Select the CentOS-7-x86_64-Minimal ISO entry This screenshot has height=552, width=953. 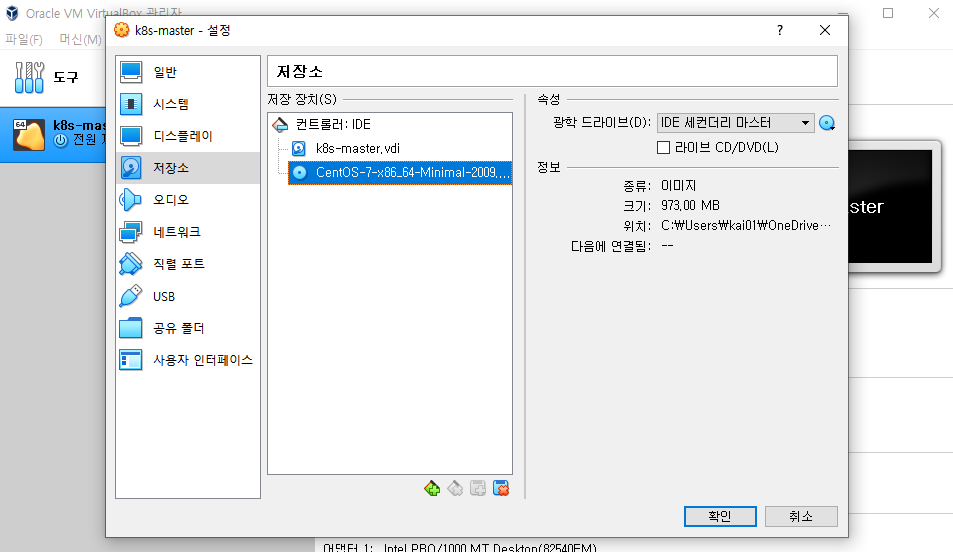coord(399,173)
